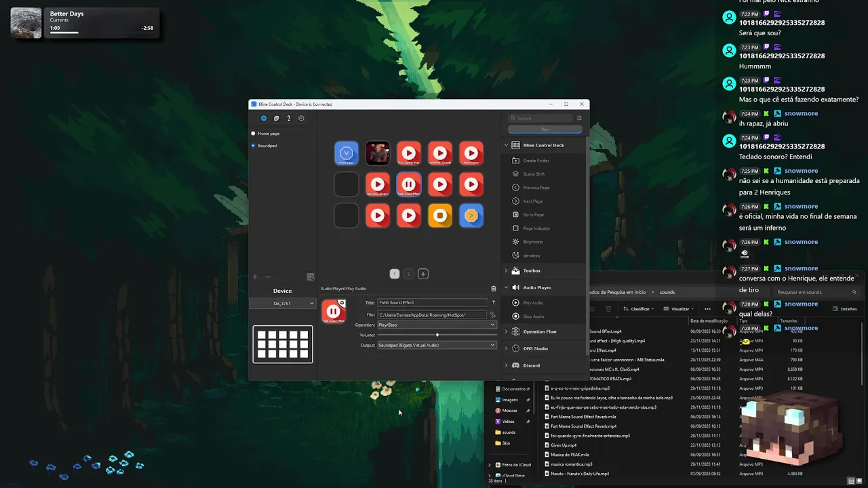
Task: Select the Home page profile radio button
Action: (x=253, y=134)
